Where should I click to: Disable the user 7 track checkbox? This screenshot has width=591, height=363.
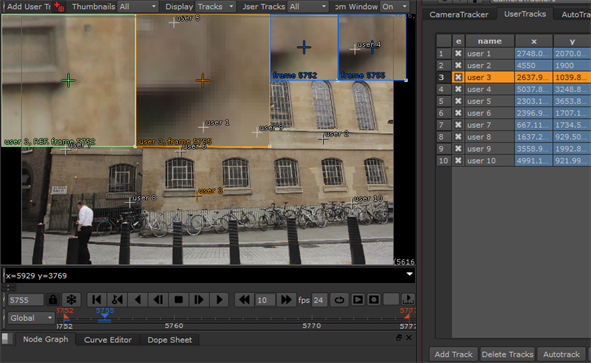coord(458,125)
